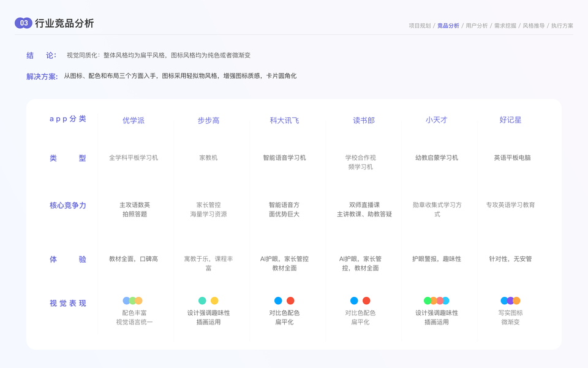Pick the orange dot under 好记星
The height and width of the screenshot is (368, 588).
point(517,301)
